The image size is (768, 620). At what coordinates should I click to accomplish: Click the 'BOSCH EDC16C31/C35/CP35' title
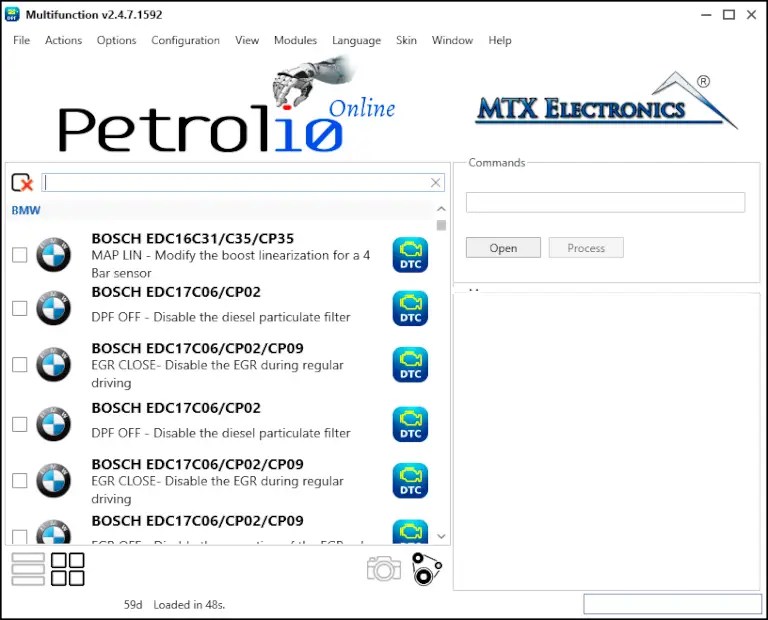[192, 238]
